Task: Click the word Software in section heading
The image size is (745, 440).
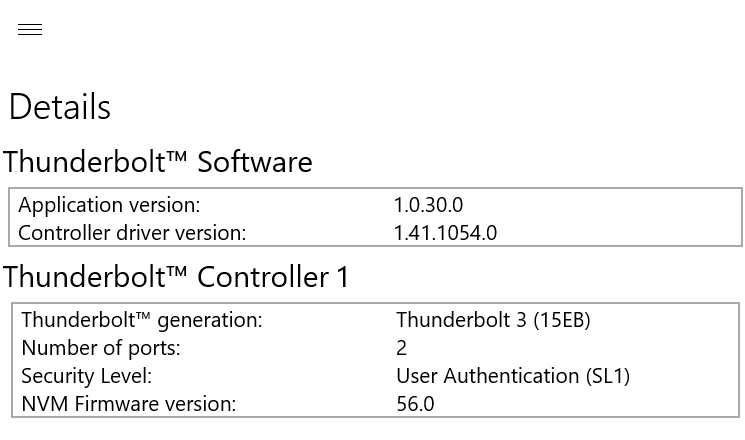Action: (x=255, y=162)
